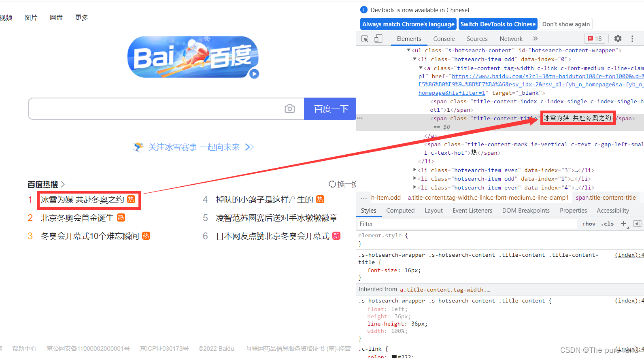
Task: Select the inspect element picker icon
Action: tap(365, 38)
